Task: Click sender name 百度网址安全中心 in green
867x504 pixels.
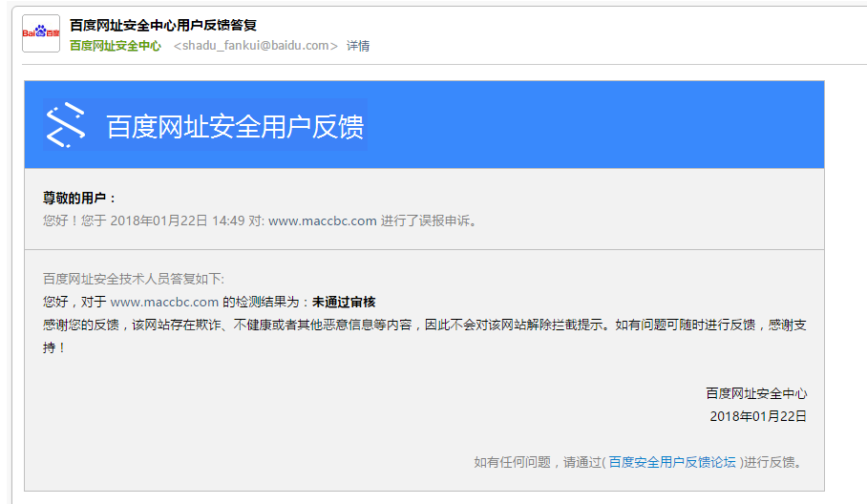Action: 115,46
